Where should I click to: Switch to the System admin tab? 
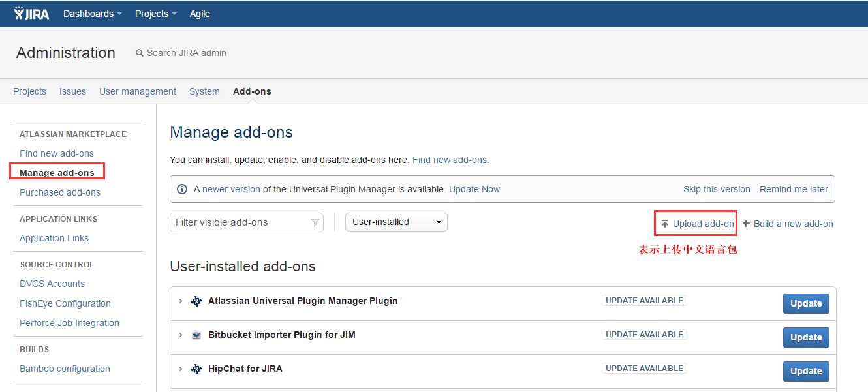point(204,91)
